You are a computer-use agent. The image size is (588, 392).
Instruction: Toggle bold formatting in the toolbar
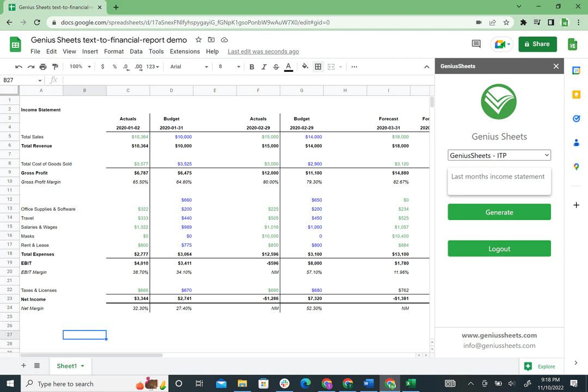252,66
